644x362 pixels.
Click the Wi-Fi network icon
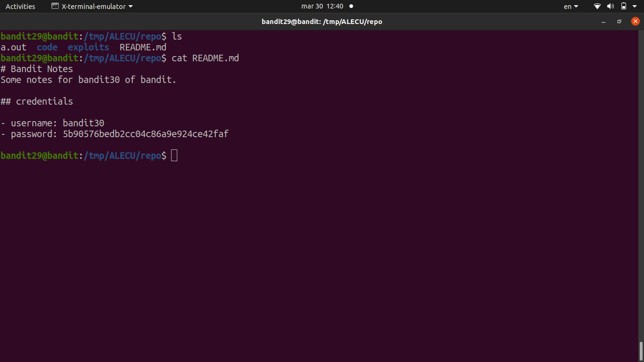[597, 7]
